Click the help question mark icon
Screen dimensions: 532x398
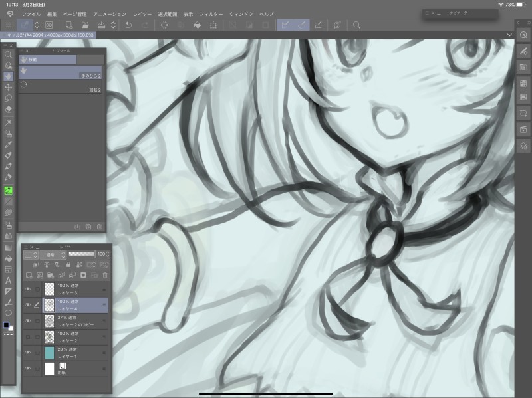click(337, 25)
